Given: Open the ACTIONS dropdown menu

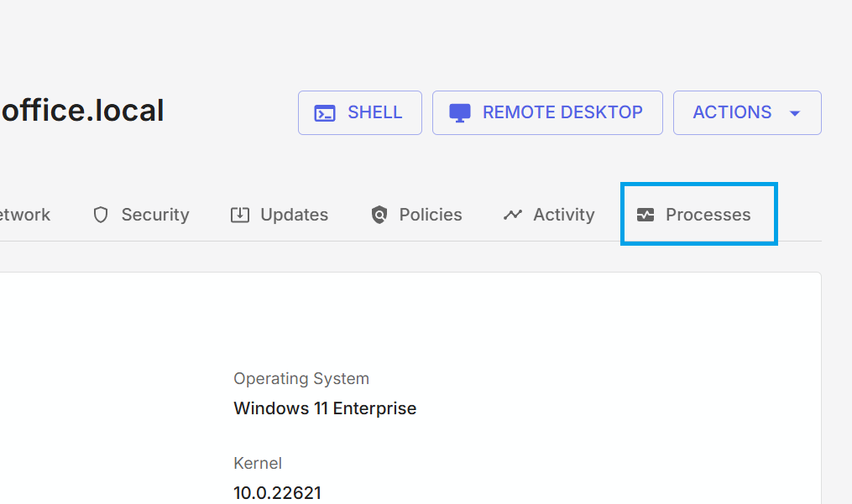Looking at the screenshot, I should (x=746, y=112).
